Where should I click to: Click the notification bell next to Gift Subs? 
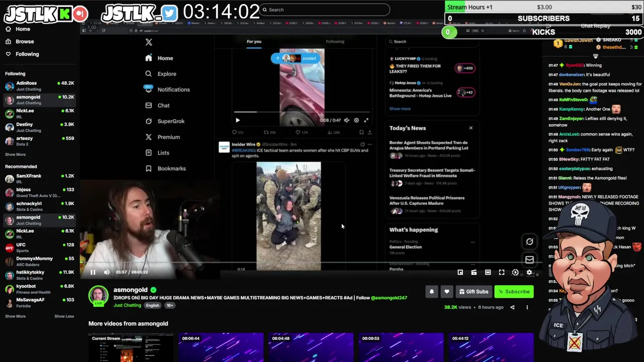[x=432, y=292]
